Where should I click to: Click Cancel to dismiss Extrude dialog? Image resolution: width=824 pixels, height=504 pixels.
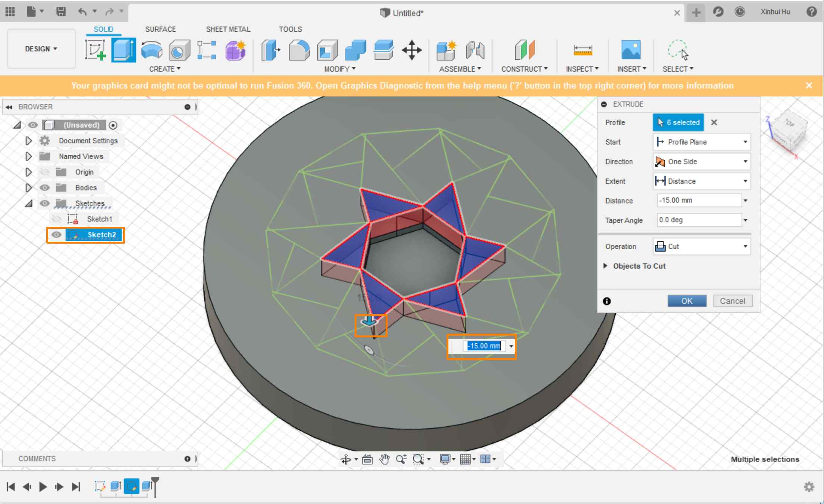(732, 301)
